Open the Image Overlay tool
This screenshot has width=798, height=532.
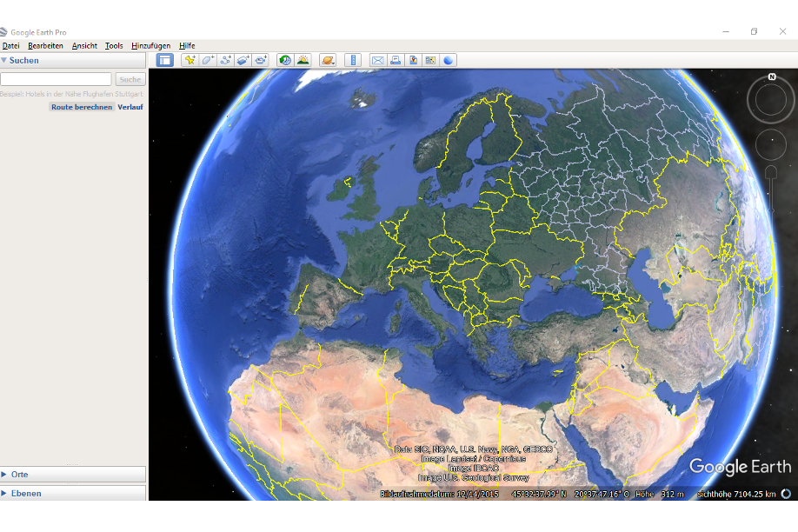242,60
